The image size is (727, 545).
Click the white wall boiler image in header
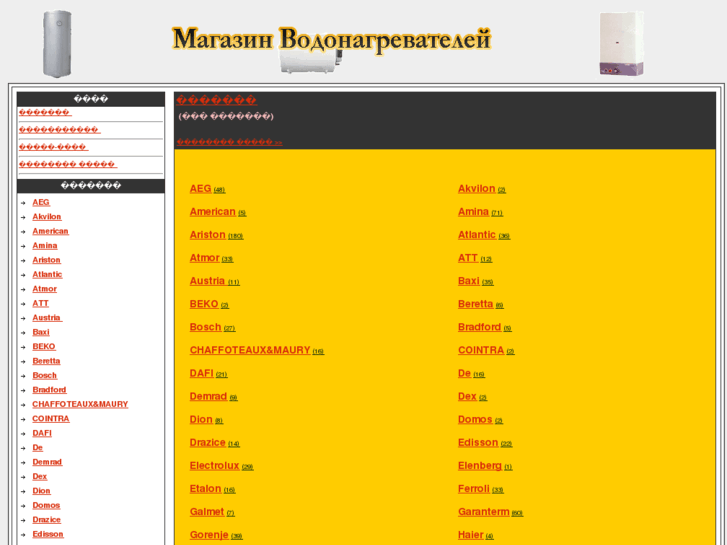point(621,44)
